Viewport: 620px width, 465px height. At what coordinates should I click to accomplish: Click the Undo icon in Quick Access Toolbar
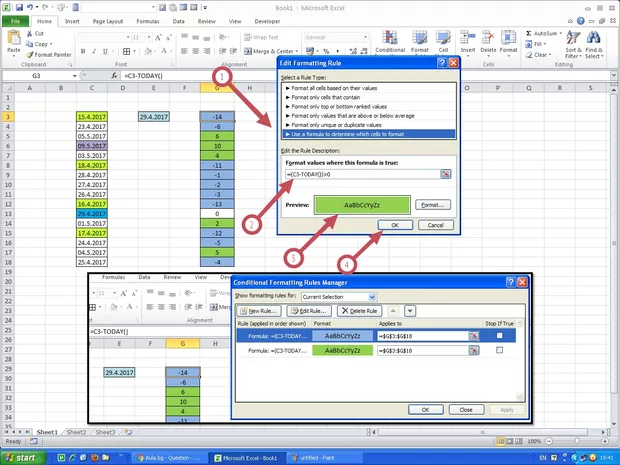point(30,7)
